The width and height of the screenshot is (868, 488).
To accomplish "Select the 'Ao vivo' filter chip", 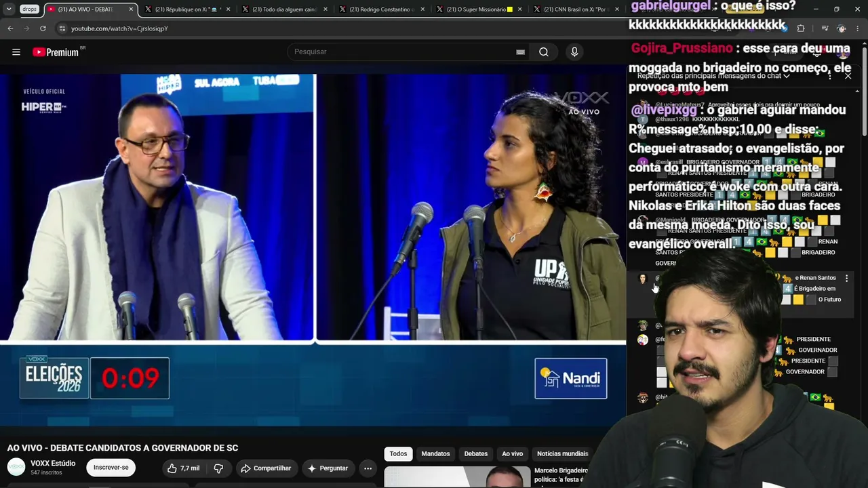I will 513,454.
